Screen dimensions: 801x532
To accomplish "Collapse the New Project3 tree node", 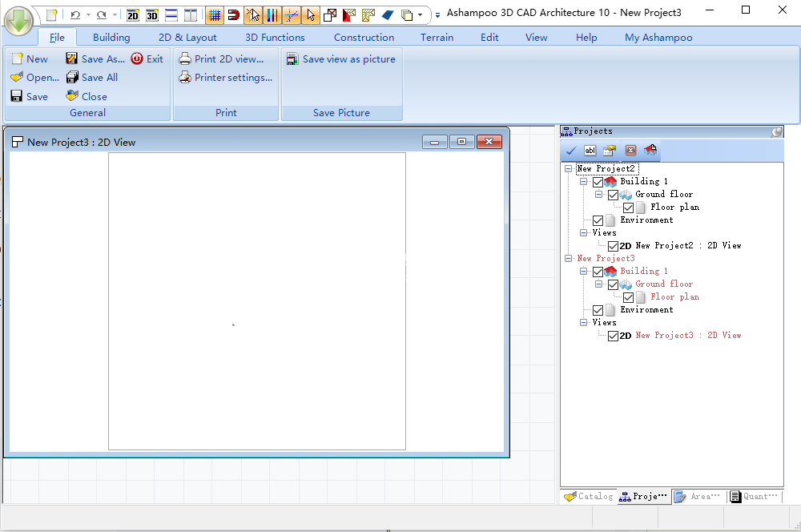I will [568, 258].
